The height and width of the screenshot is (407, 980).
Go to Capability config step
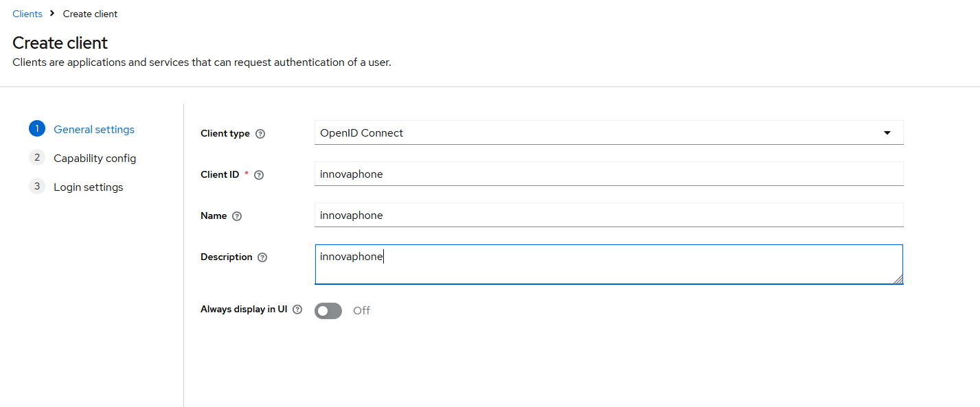pos(95,159)
